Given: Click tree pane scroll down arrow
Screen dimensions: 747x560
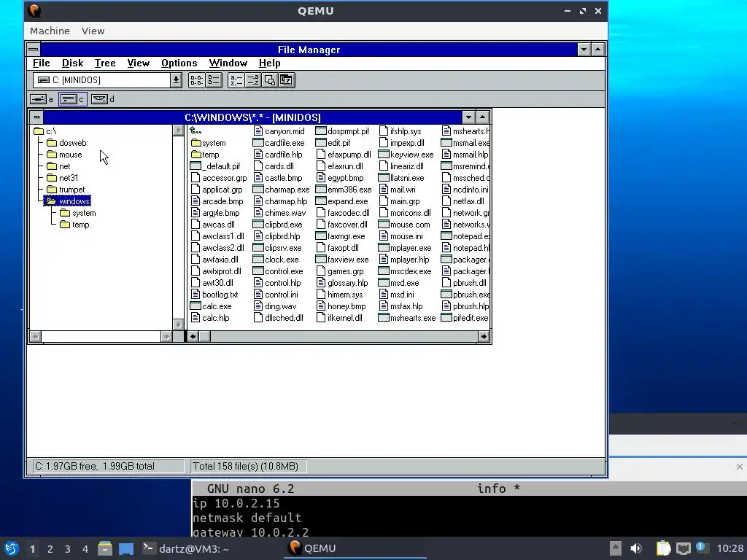Looking at the screenshot, I should coord(178,324).
